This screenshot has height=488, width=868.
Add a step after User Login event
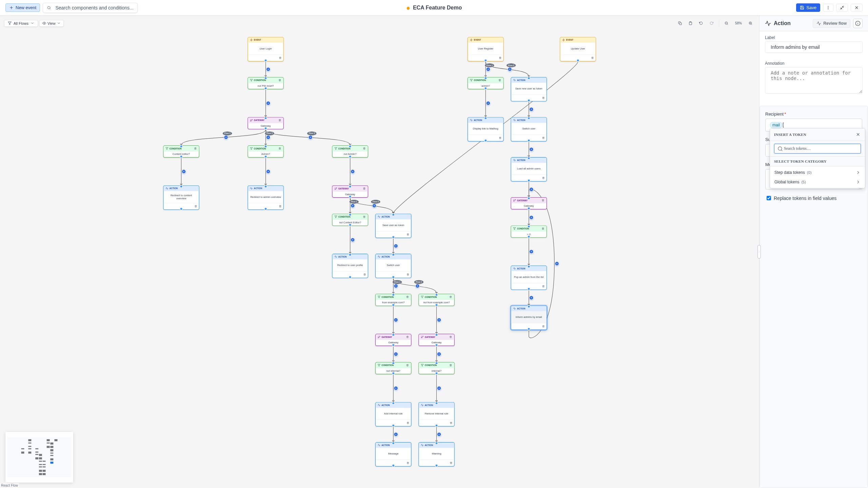pyautogui.click(x=268, y=69)
